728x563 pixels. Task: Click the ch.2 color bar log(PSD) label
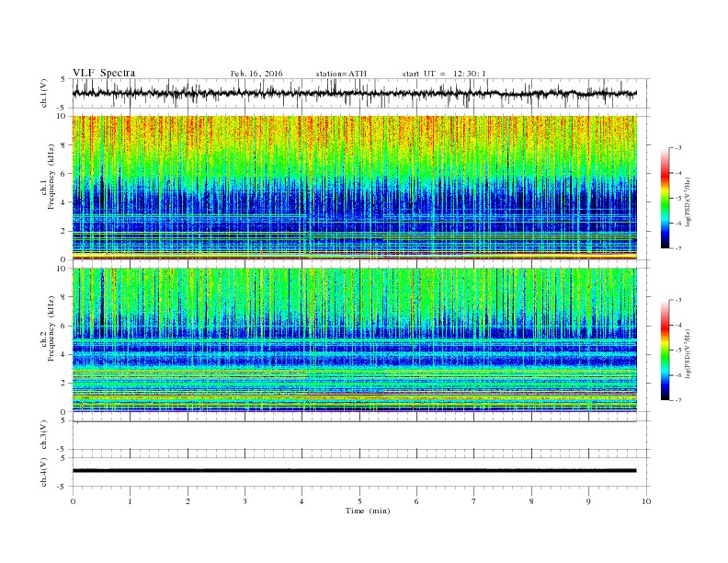(688, 354)
